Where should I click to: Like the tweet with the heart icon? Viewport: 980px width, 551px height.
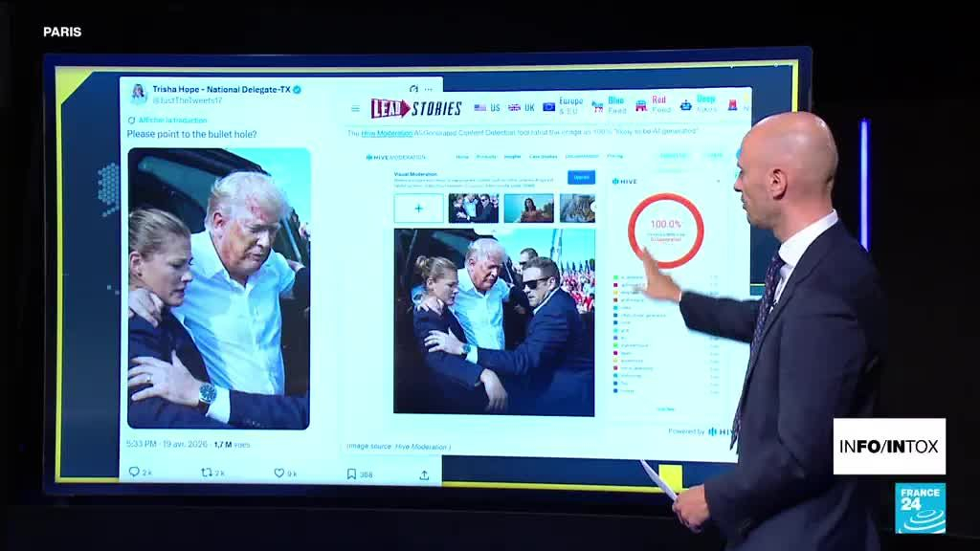coord(279,473)
